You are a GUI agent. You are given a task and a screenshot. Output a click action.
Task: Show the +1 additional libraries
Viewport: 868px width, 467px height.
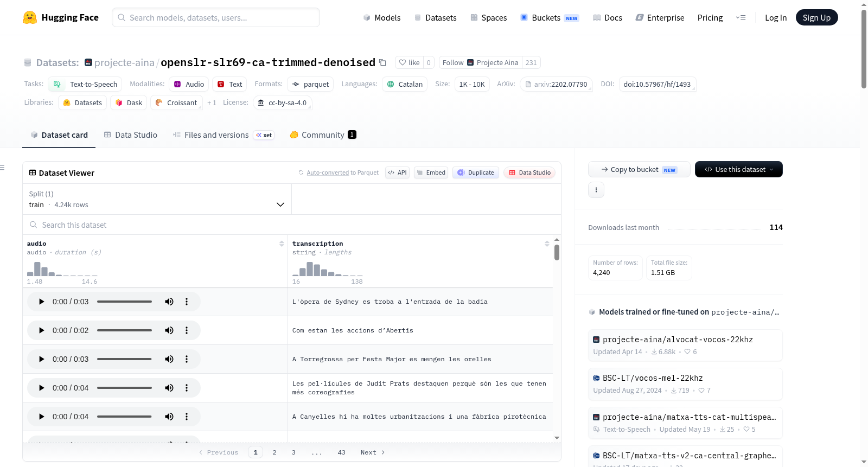(212, 103)
